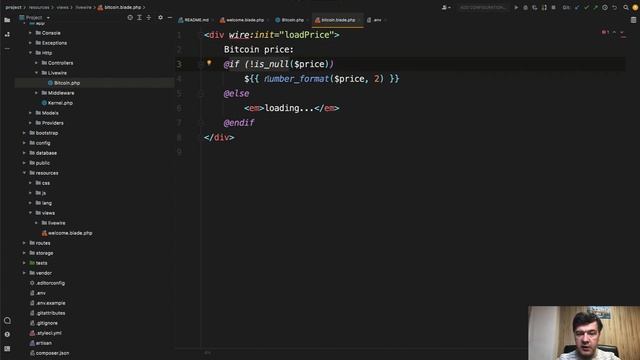Collapse the resources folder
Image resolution: width=640 pixels, height=360 pixels.
point(24,173)
